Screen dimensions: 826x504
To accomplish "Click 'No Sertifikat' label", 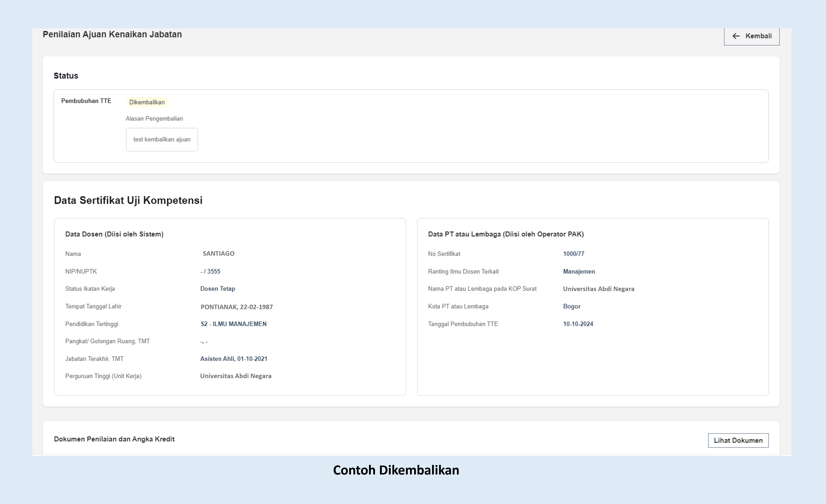I will [444, 254].
